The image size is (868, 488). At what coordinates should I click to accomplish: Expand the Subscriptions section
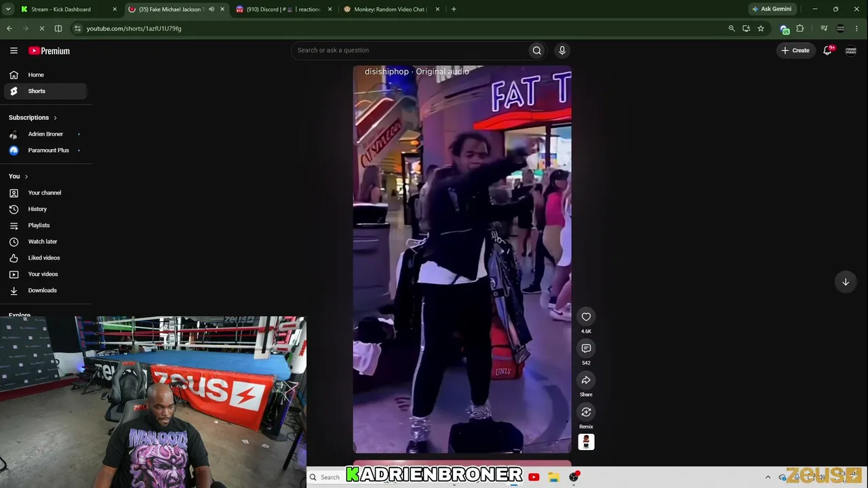pos(33,117)
